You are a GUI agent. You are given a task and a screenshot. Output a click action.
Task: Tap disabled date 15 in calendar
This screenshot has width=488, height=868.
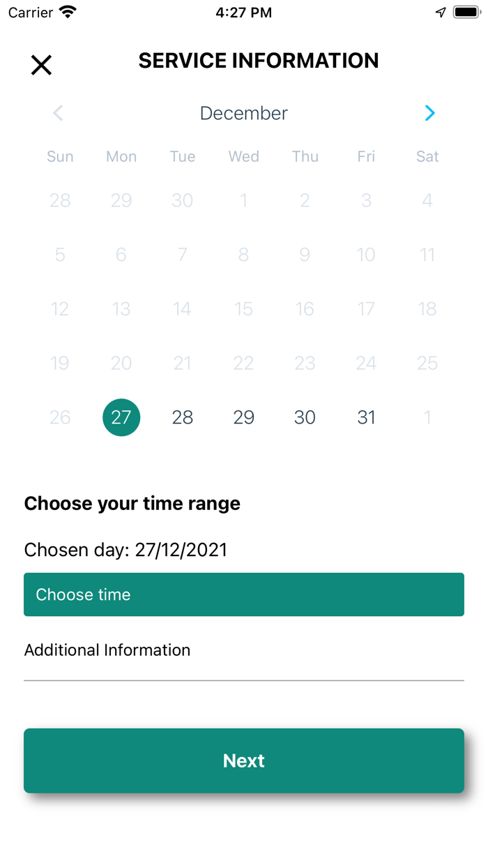pyautogui.click(x=243, y=308)
